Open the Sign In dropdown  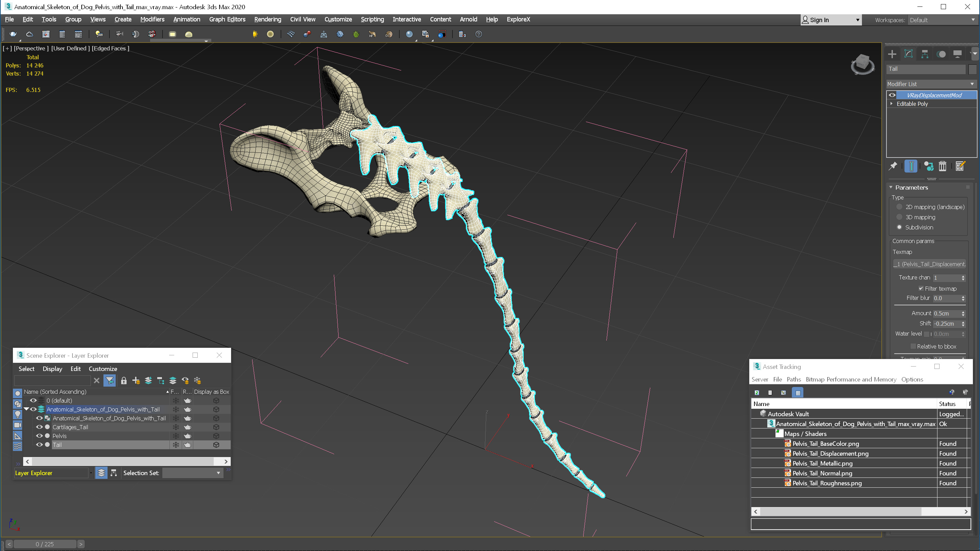(x=831, y=20)
